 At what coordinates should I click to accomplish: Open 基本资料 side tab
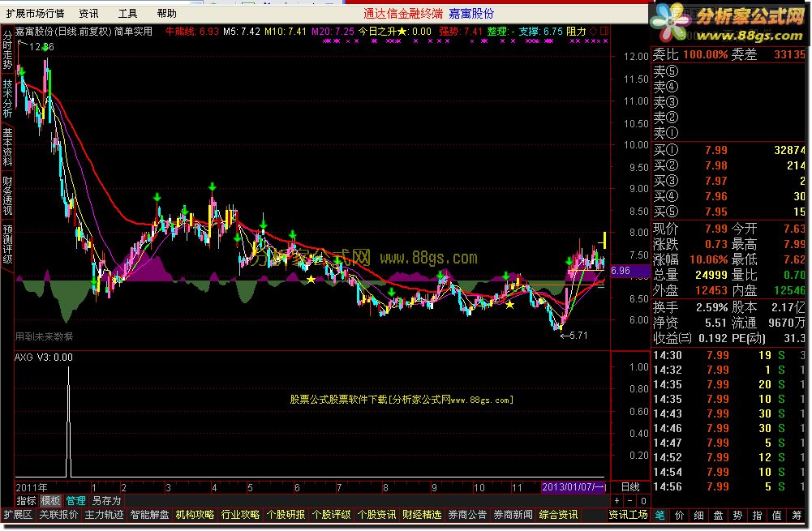(8, 147)
